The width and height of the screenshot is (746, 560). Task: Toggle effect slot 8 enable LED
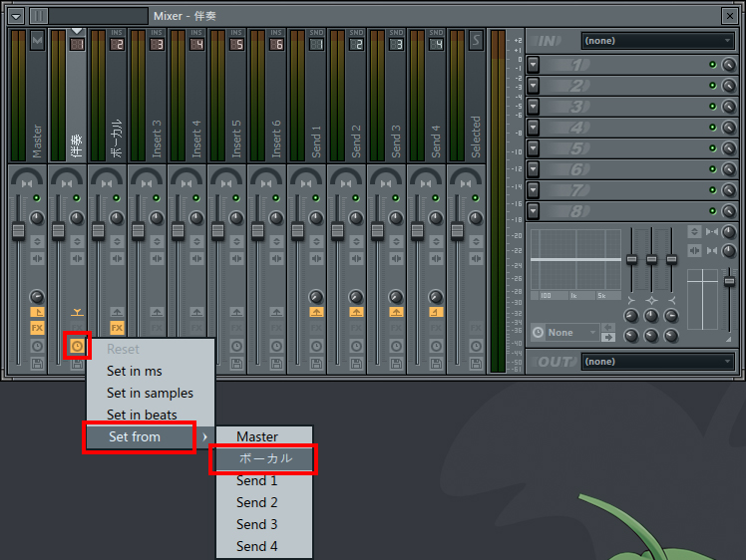[712, 211]
